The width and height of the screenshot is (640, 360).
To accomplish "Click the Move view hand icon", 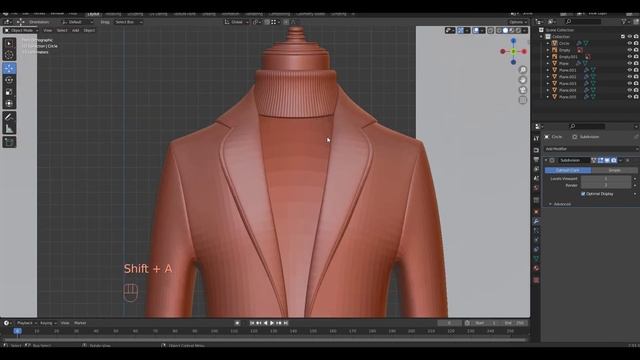I will (522, 80).
